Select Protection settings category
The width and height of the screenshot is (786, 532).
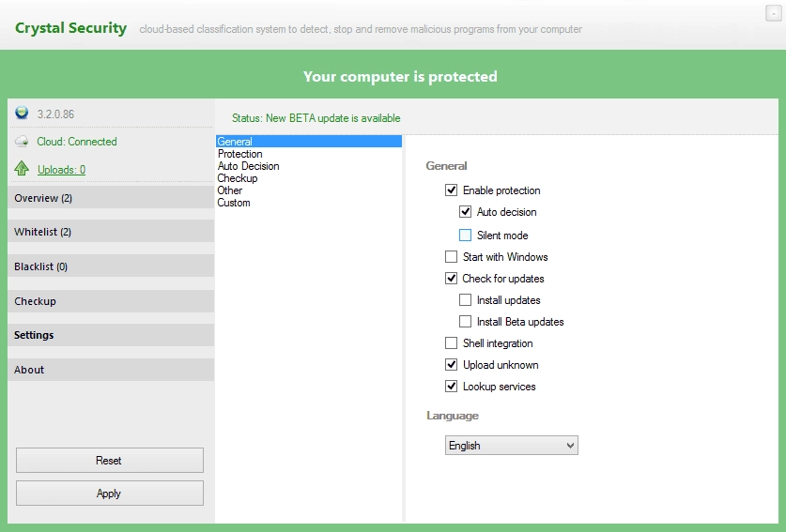pyautogui.click(x=309, y=154)
